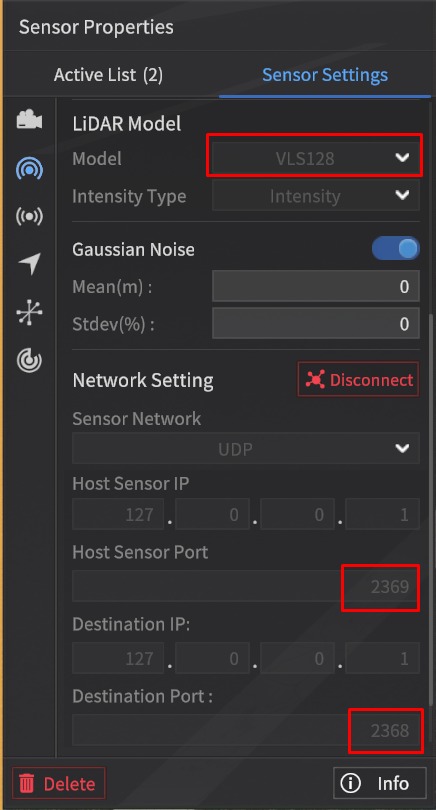The height and width of the screenshot is (810, 436).
Task: Toggle the Gaussian Noise switch
Action: coord(396,249)
